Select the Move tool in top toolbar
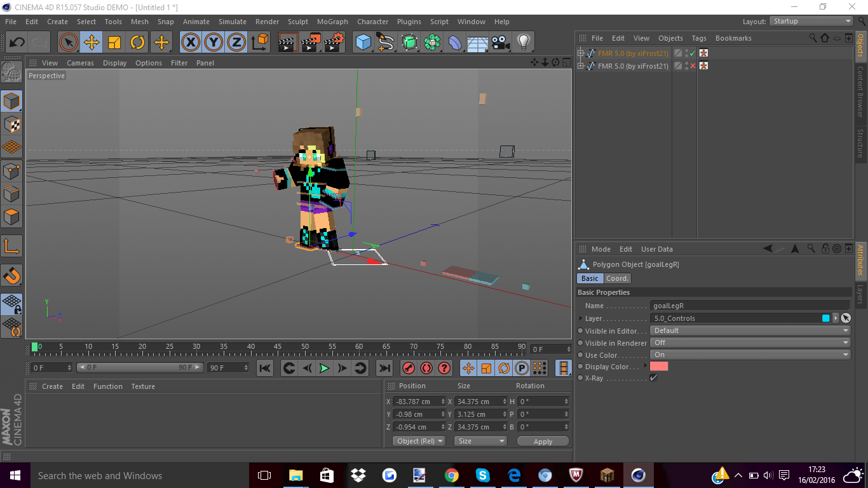The height and width of the screenshot is (488, 868). coord(92,43)
